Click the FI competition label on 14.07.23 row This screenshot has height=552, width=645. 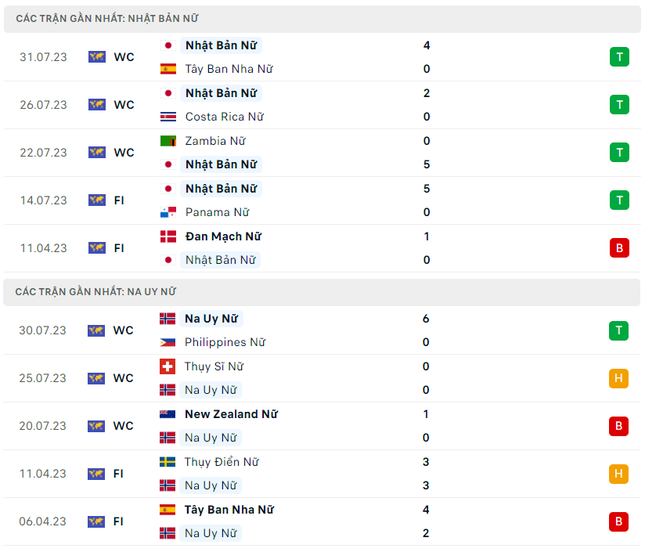tap(119, 200)
